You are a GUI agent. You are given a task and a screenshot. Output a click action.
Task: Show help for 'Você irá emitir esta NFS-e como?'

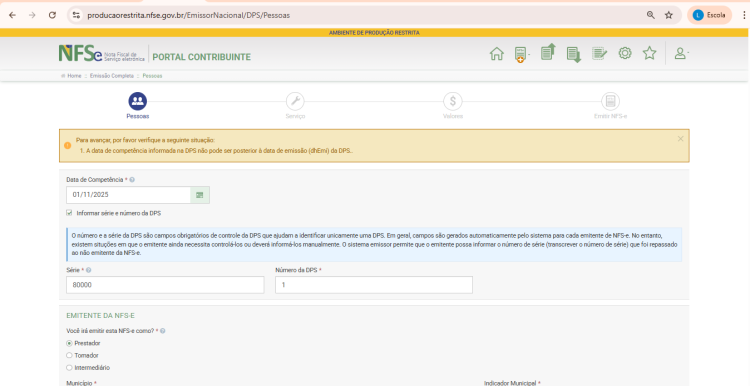click(163, 331)
